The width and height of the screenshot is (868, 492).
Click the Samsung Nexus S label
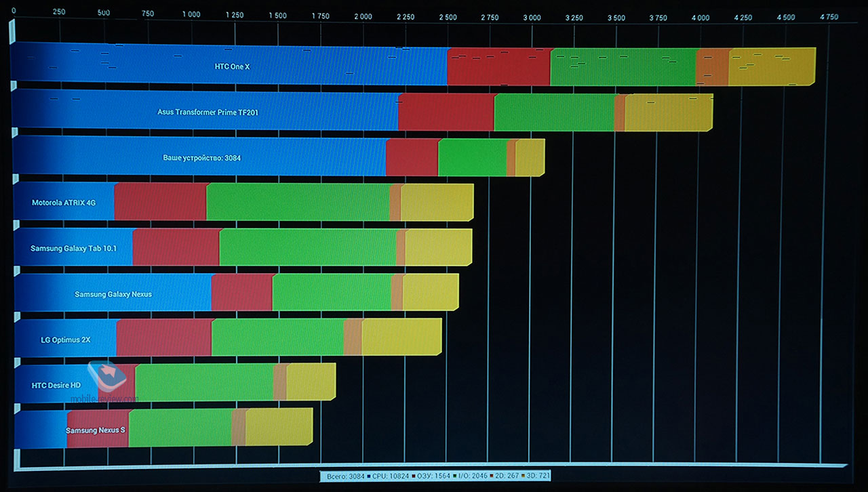click(96, 430)
